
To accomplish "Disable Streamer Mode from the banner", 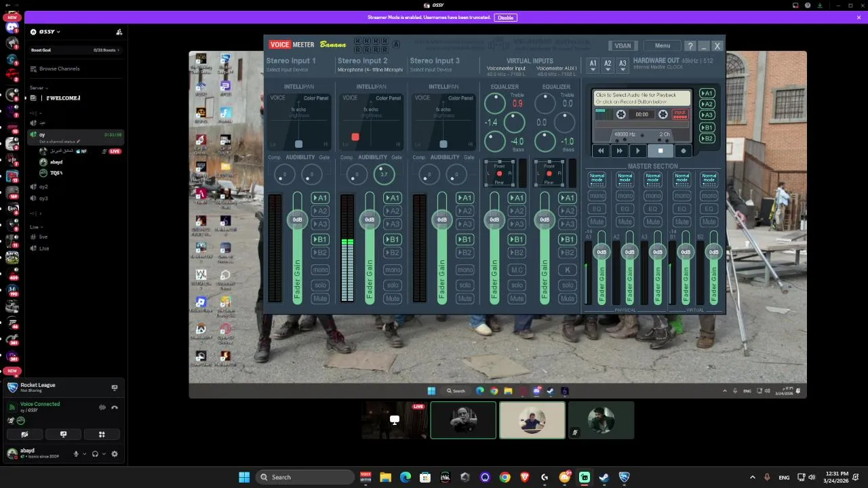I will [505, 18].
